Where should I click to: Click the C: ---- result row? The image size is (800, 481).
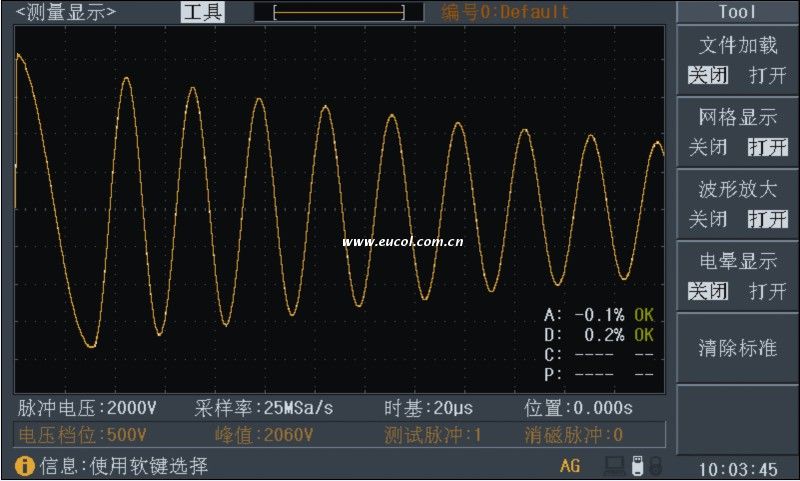(x=599, y=355)
